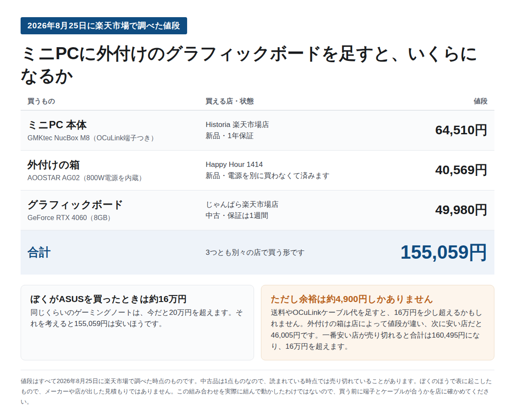Click the condition text '新品・1年保証'
This screenshot has height=420, width=515.
(230, 136)
